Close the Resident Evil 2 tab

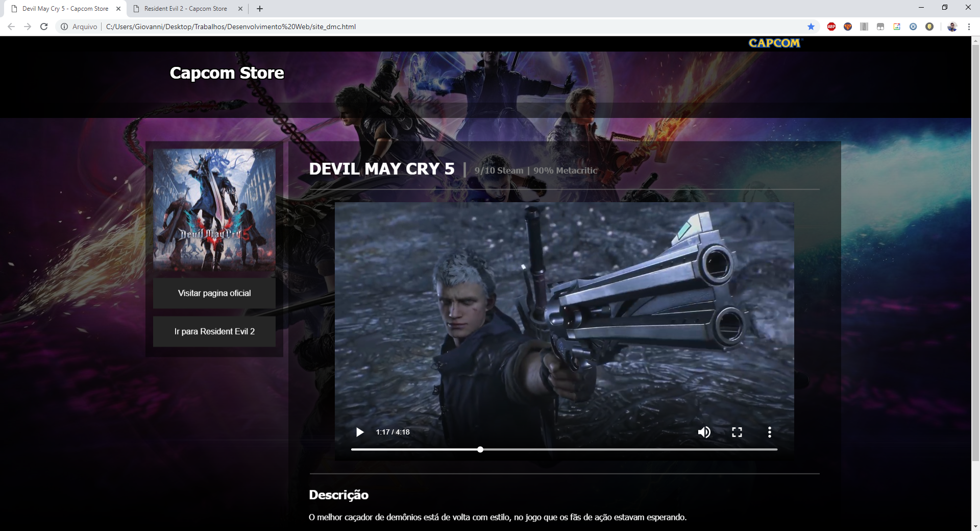[x=240, y=9]
